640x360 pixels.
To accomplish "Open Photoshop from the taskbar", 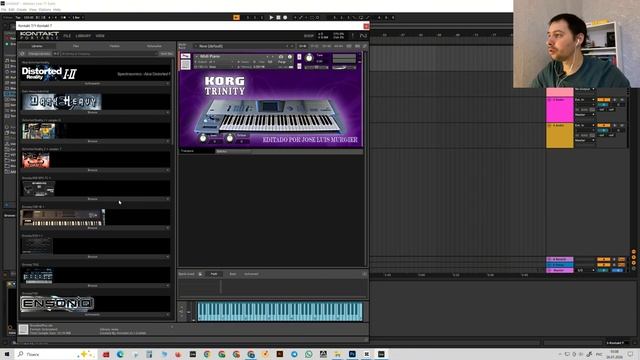I will [x=352, y=354].
